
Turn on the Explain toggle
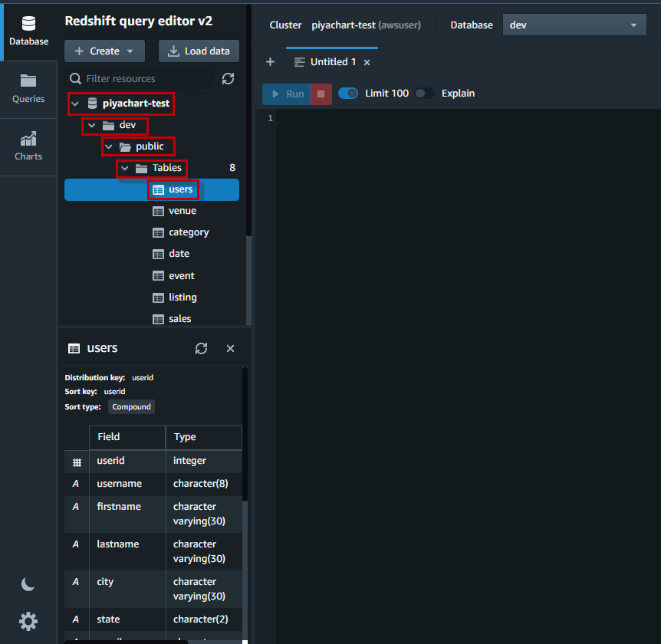coord(423,93)
